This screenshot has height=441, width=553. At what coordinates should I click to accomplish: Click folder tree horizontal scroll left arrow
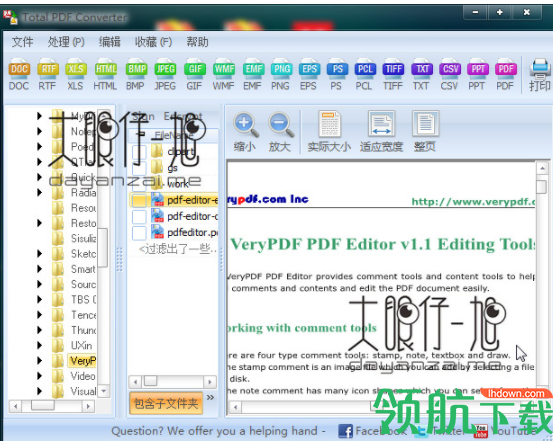pyautogui.click(x=15, y=406)
